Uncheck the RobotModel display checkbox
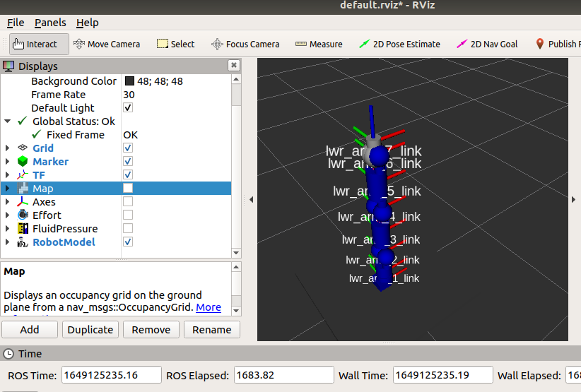This screenshot has width=581, height=392. pos(128,242)
